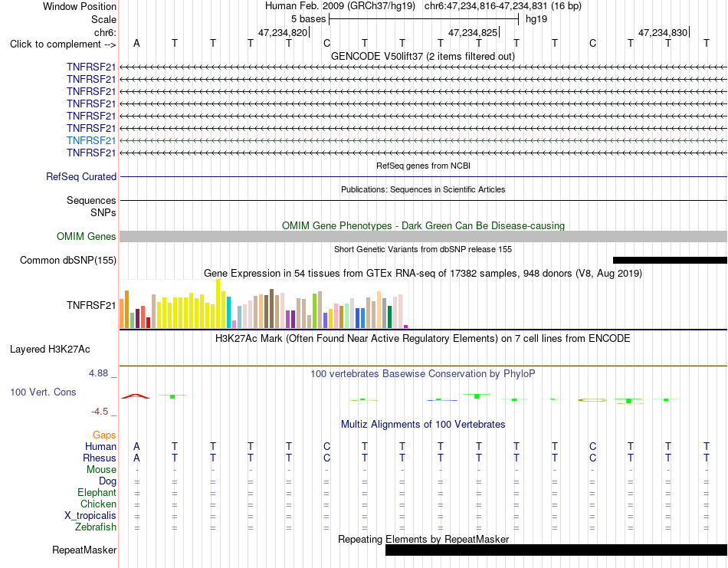Click 'Multiz Alignments of 100 Vertebrates' title
Screen dimensions: 728x568
click(x=423, y=424)
